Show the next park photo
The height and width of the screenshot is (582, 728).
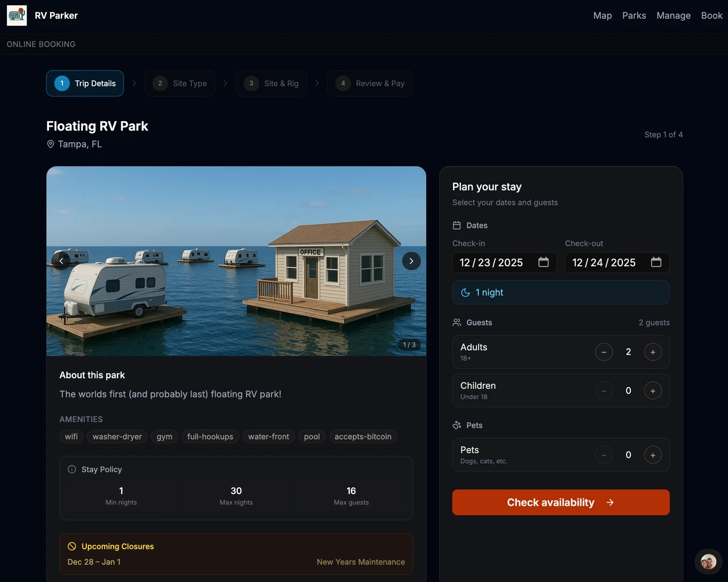pos(411,261)
